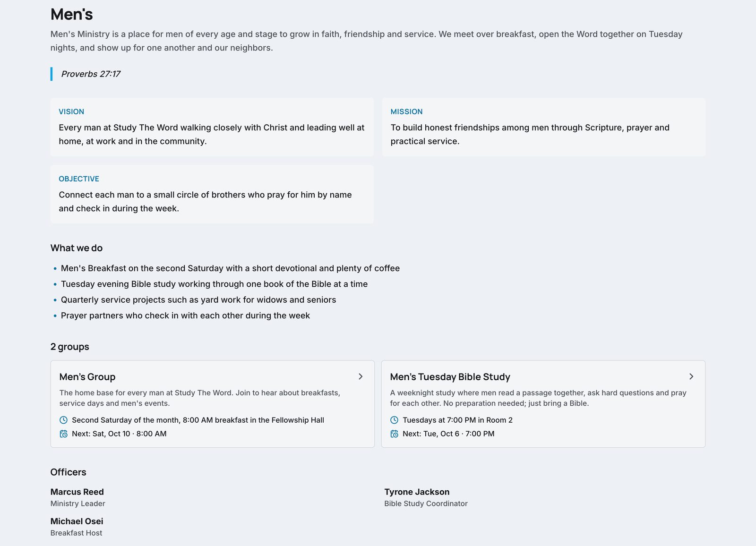Open the Men's Group card title
The width and height of the screenshot is (756, 546).
point(87,377)
